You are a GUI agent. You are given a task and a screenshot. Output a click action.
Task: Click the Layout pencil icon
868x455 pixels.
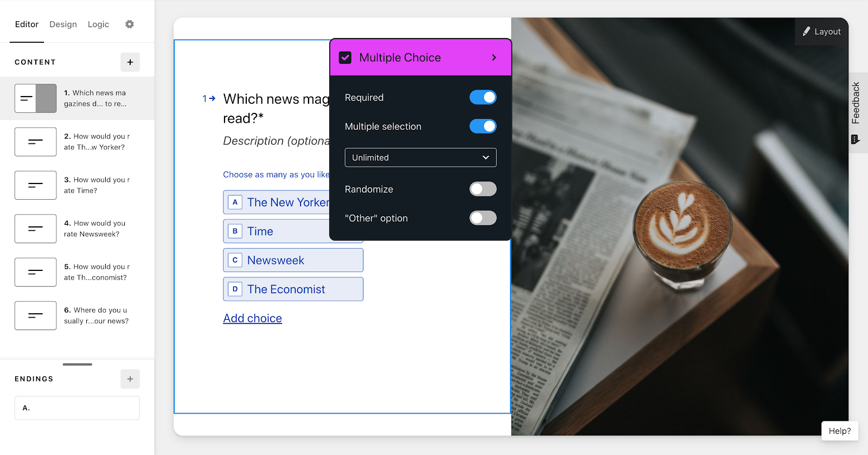[807, 31]
